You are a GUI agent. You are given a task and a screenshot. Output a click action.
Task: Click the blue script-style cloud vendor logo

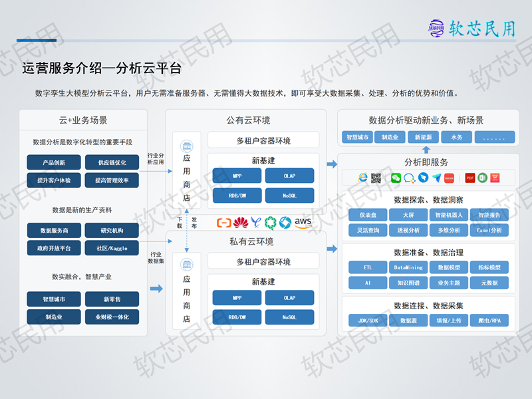[256, 223]
